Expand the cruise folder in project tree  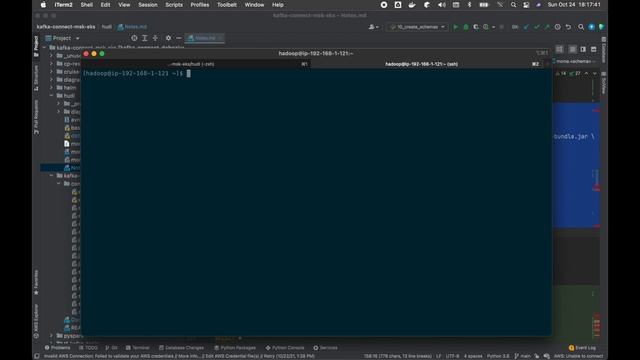coord(51,71)
